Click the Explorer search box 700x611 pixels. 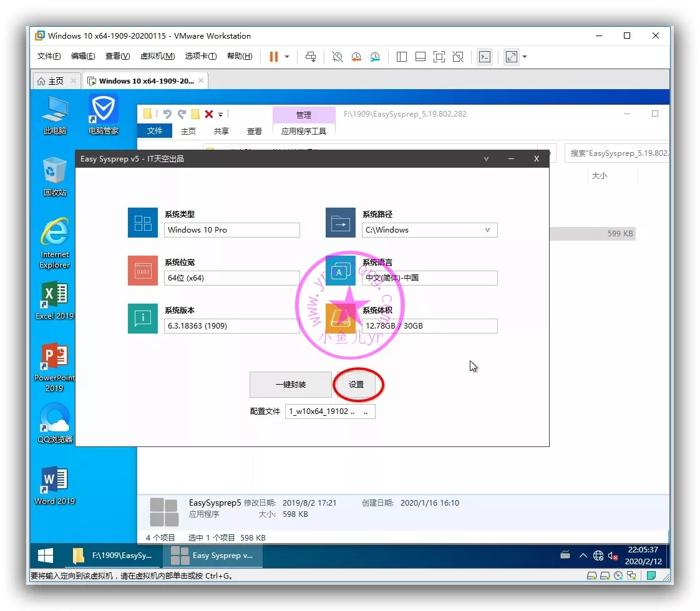point(616,153)
